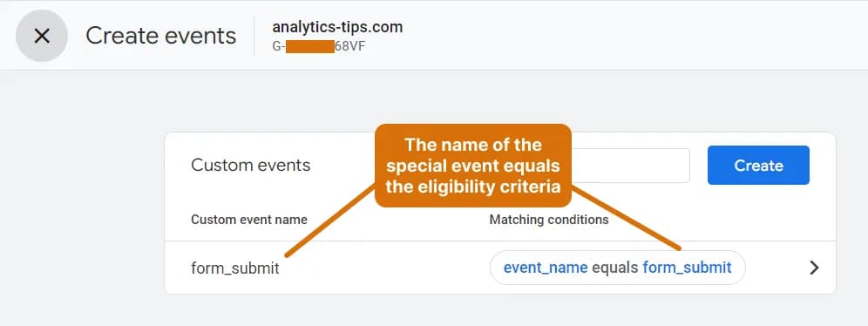This screenshot has height=326, width=868.
Task: Click the word equals in condition chip
Action: 615,268
